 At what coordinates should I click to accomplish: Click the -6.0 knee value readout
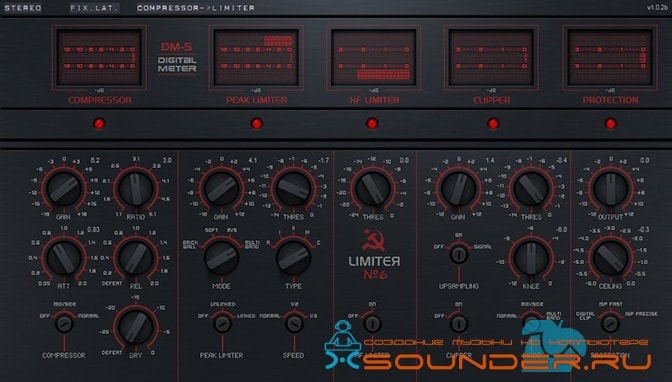coord(561,229)
